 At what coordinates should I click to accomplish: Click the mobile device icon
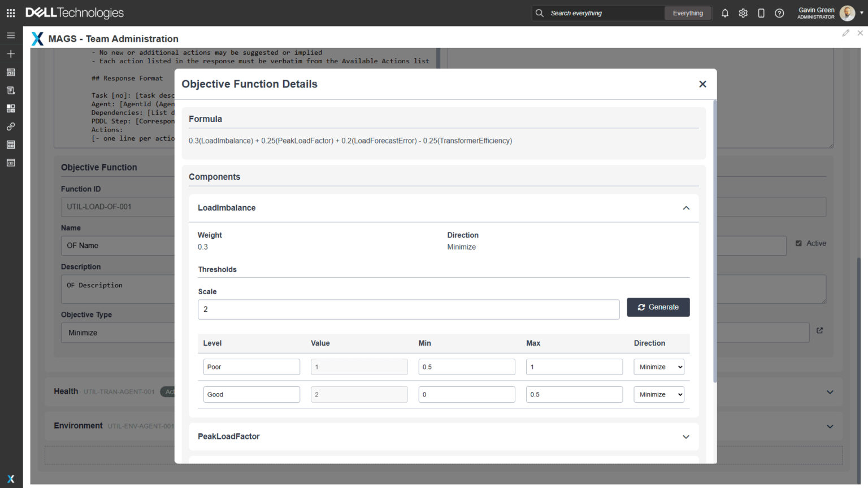pos(761,13)
